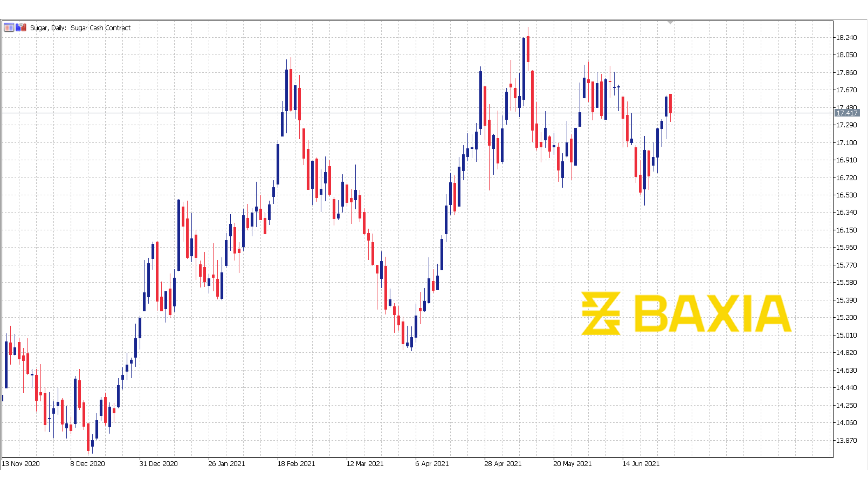Click the 15.010 price scale label

point(846,335)
